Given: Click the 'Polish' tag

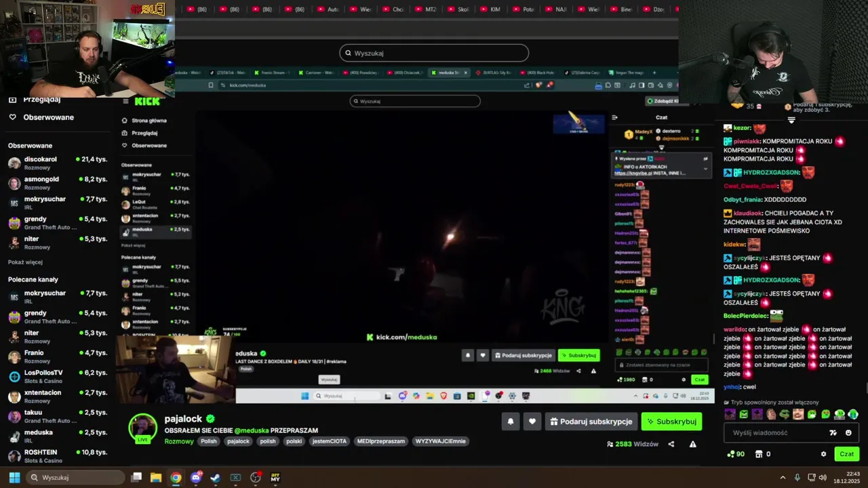Looking at the screenshot, I should tap(208, 441).
